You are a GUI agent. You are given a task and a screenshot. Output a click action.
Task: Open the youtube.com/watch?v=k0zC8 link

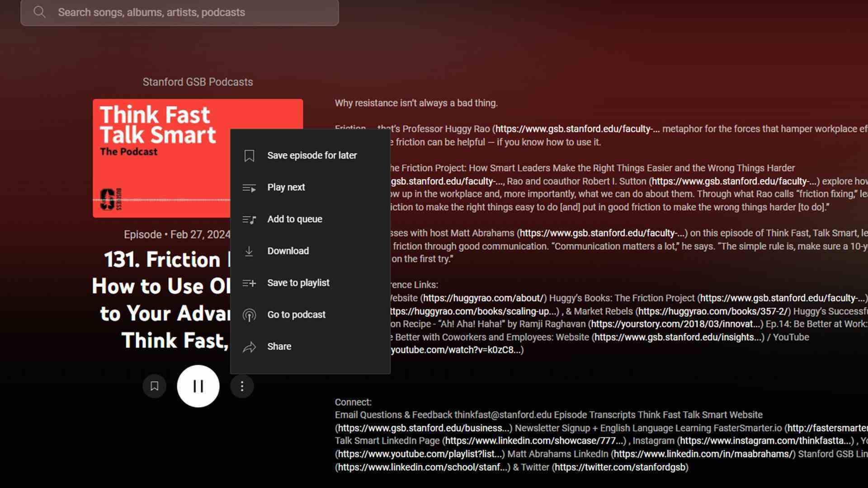(457, 350)
